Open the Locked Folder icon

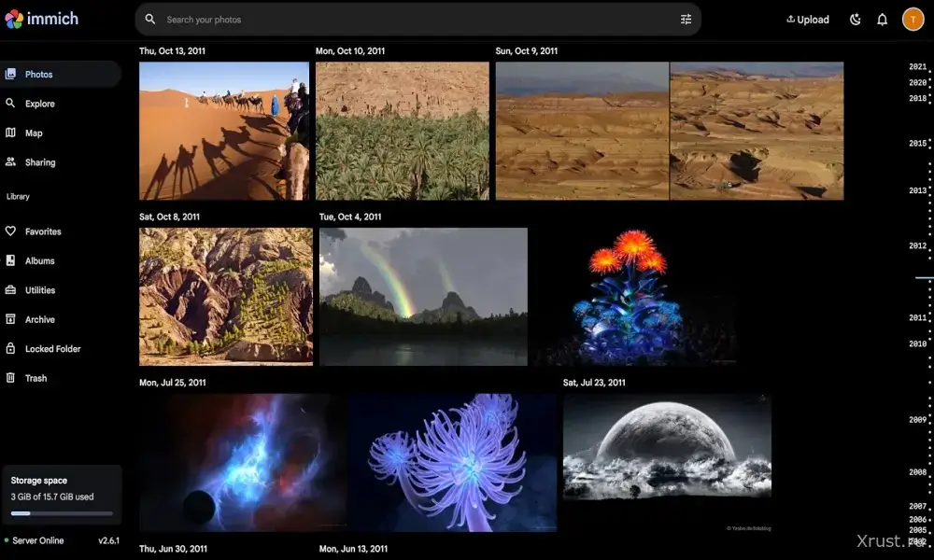coord(11,348)
